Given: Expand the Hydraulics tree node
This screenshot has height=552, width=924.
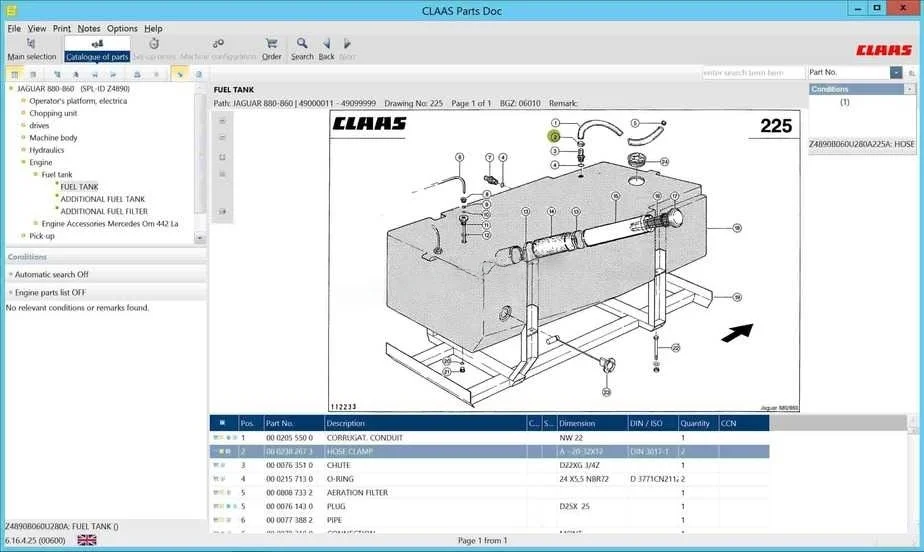Looking at the screenshot, I should pyautogui.click(x=24, y=150).
